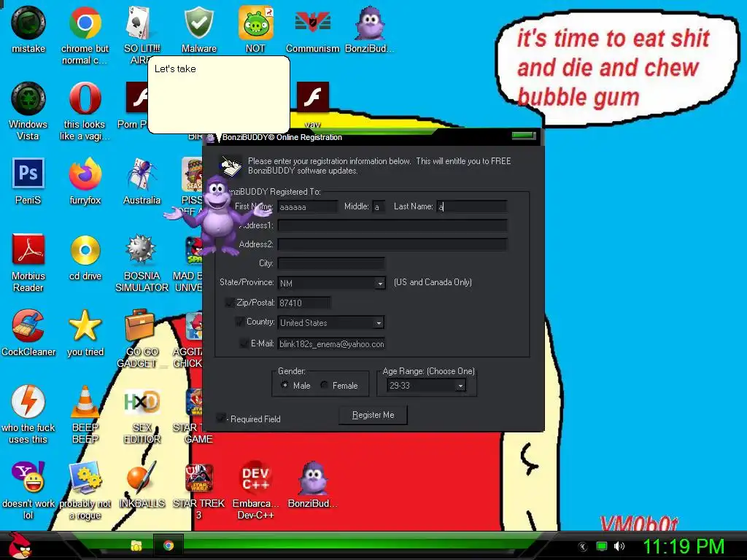Open the CockCleaner desktop icon
Viewport: 747px width, 560px height.
[28, 332]
